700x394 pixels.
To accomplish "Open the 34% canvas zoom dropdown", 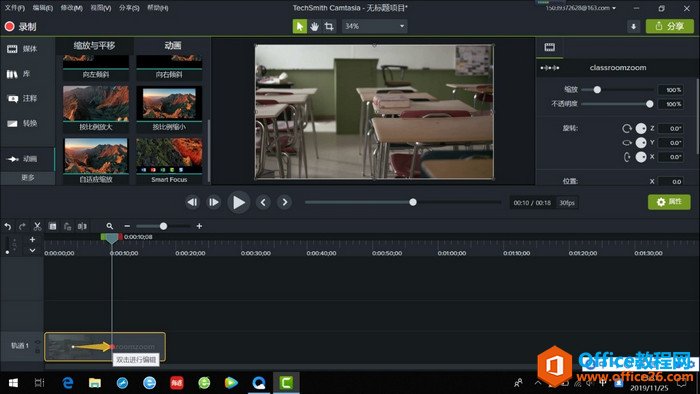I will tap(374, 26).
